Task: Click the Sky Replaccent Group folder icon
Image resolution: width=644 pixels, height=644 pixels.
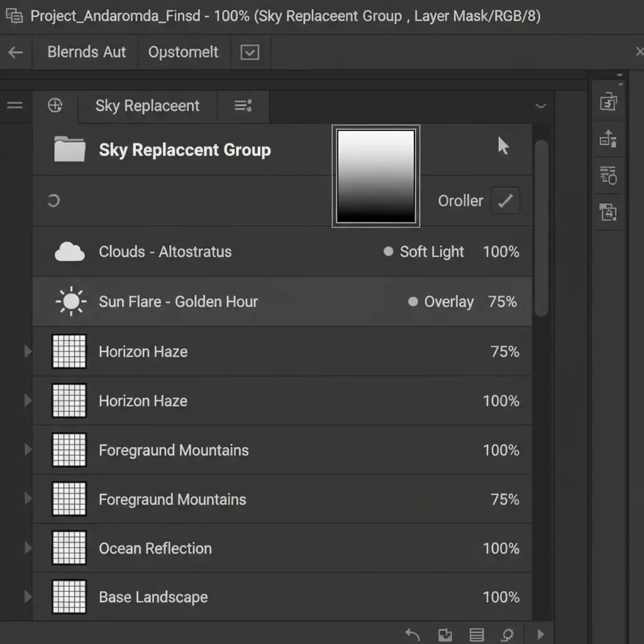Action: [69, 150]
